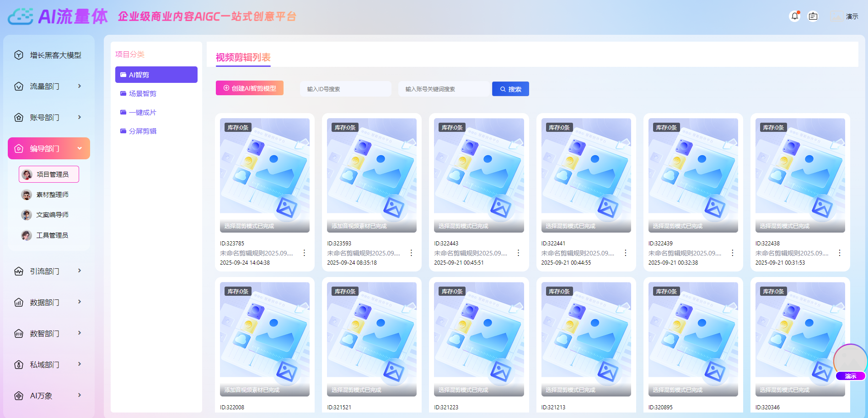Click the clipboard icon in the top bar

(813, 16)
